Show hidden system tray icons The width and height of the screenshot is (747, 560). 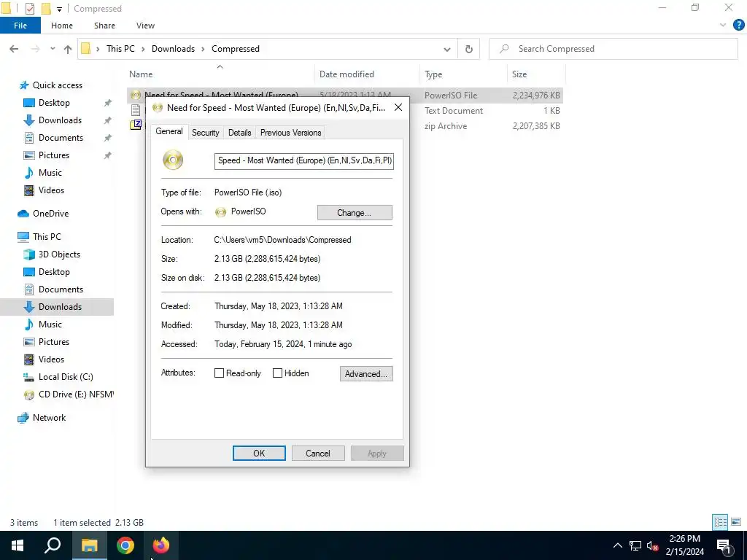[617, 545]
